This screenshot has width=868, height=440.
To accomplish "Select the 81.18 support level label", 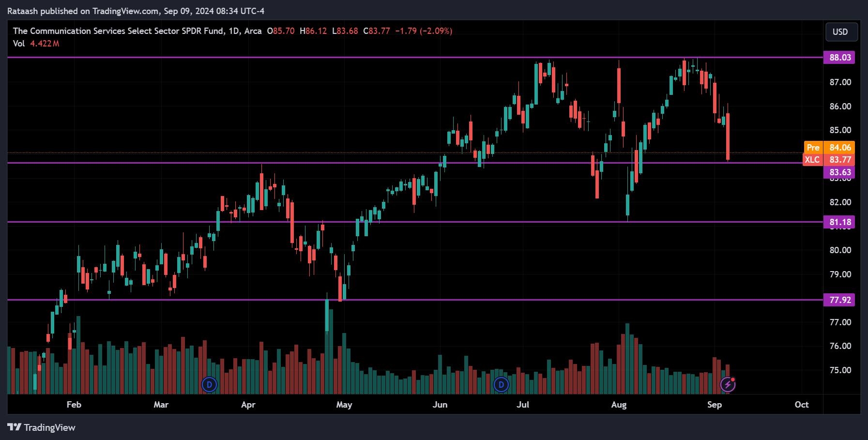I will [x=839, y=222].
